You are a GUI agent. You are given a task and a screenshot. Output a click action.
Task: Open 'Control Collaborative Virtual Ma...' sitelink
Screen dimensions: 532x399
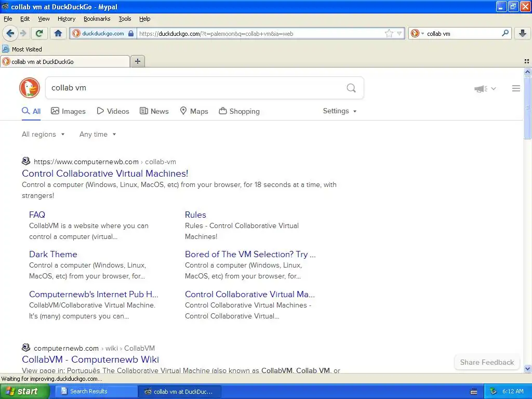(250, 294)
